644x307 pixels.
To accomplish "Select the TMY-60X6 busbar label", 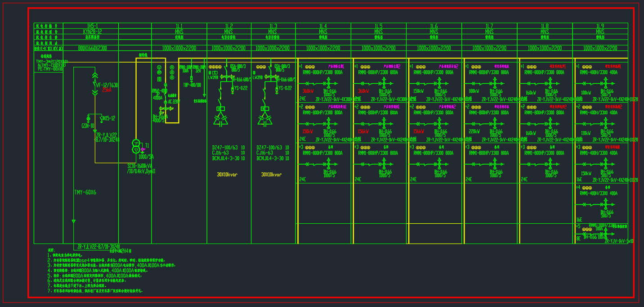I will (85, 193).
